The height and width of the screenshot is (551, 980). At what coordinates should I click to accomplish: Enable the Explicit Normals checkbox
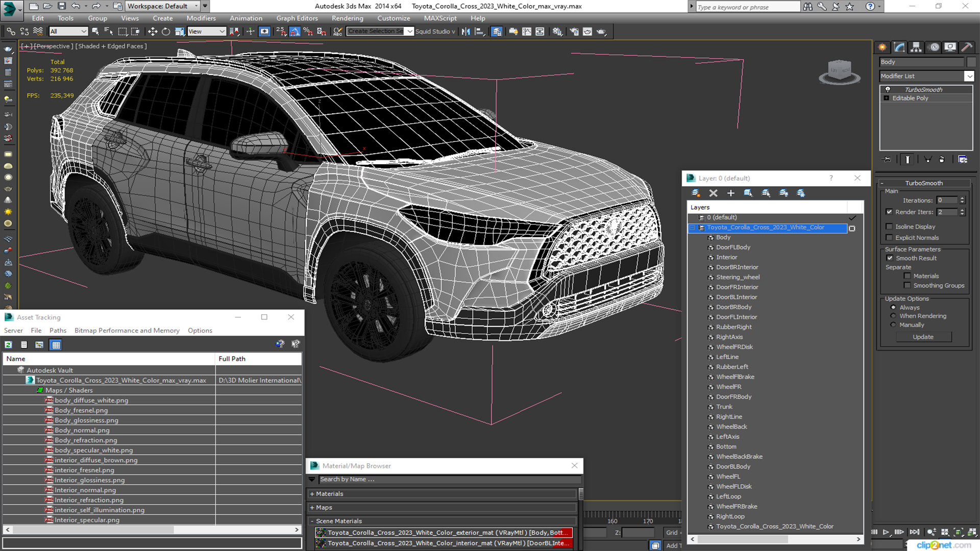click(889, 238)
